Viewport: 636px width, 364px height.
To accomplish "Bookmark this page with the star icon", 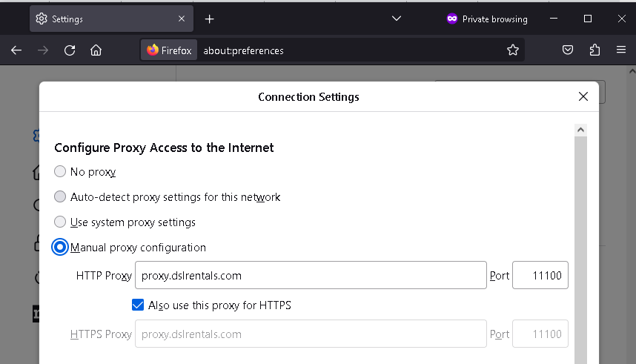I will tap(513, 50).
